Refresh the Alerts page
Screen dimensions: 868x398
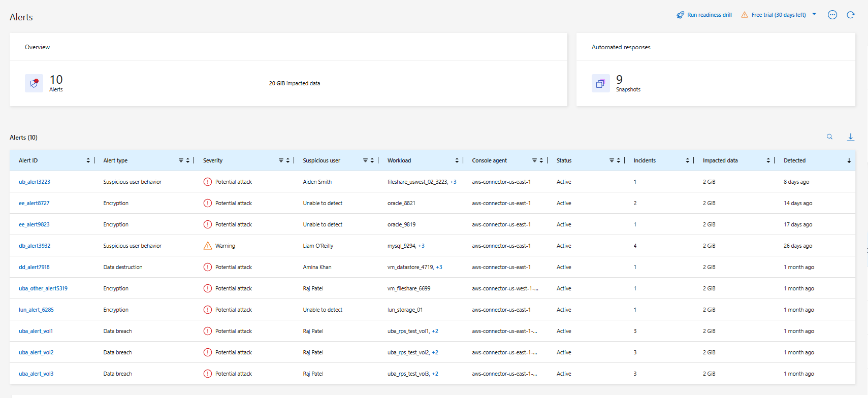851,15
